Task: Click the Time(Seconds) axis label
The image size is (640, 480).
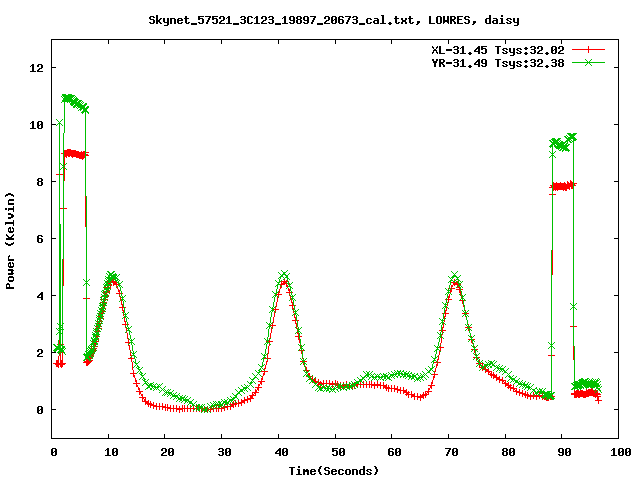Action: [334, 471]
